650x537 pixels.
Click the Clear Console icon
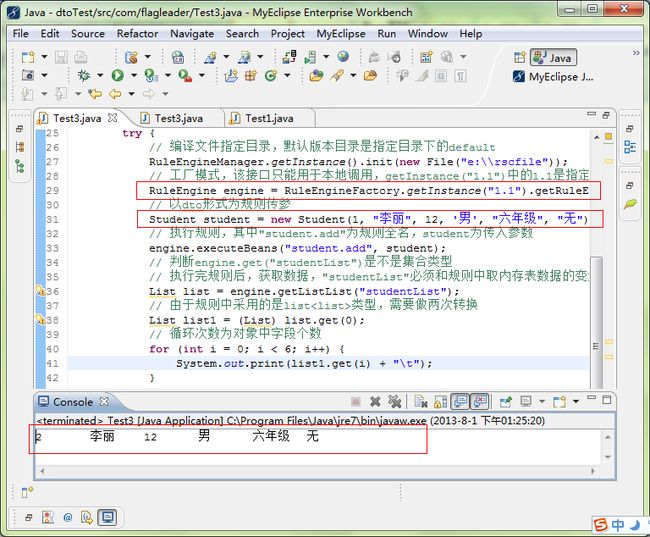(421, 401)
